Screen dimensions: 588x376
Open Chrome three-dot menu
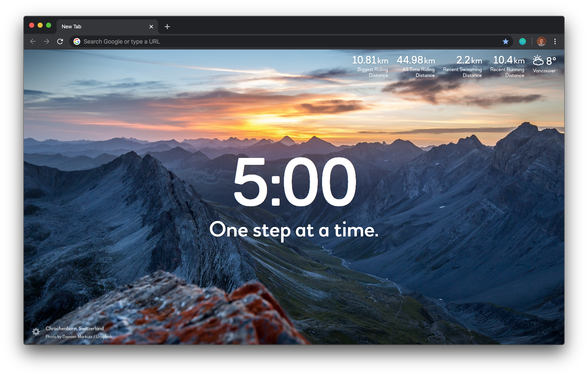555,42
